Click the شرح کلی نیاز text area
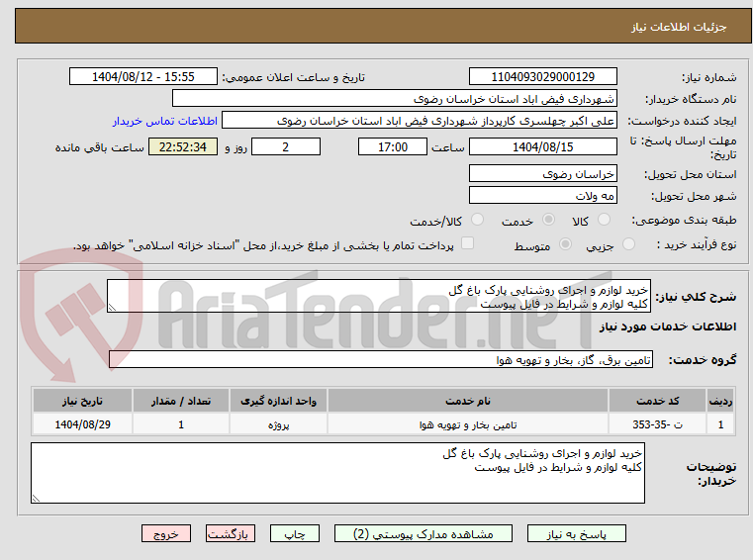Image resolution: width=753 pixels, height=560 pixels. [x=379, y=296]
